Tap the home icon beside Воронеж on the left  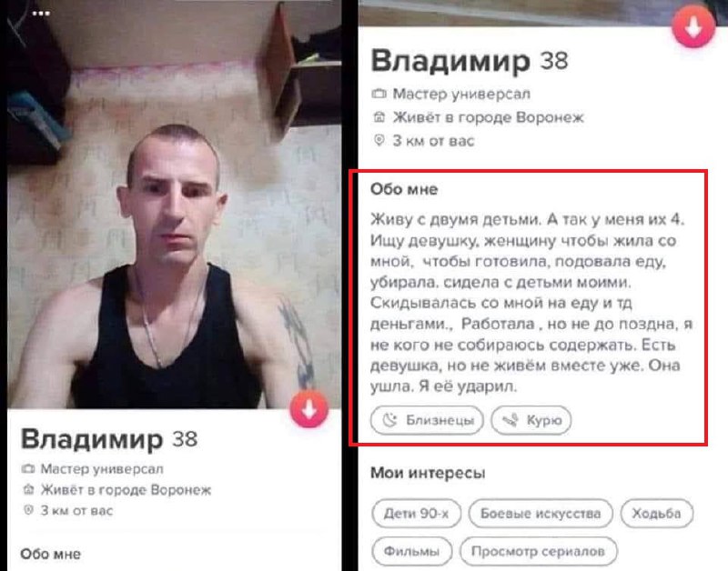(28, 489)
